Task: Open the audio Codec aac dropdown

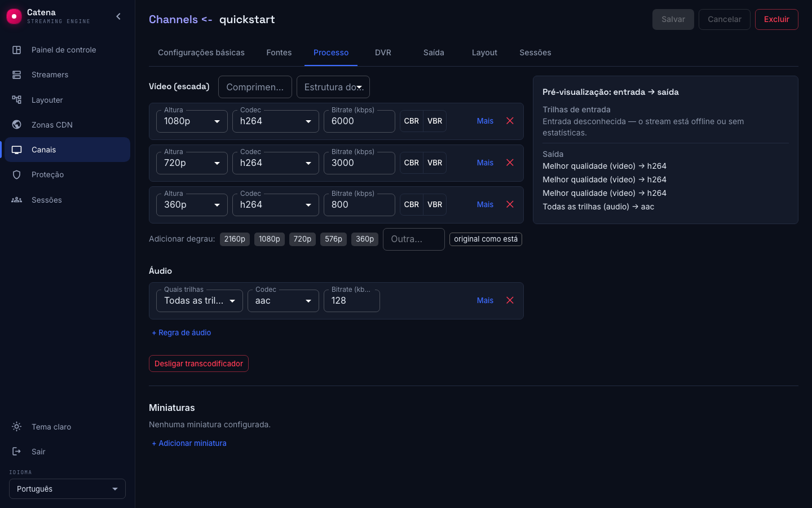Action: pos(283,300)
